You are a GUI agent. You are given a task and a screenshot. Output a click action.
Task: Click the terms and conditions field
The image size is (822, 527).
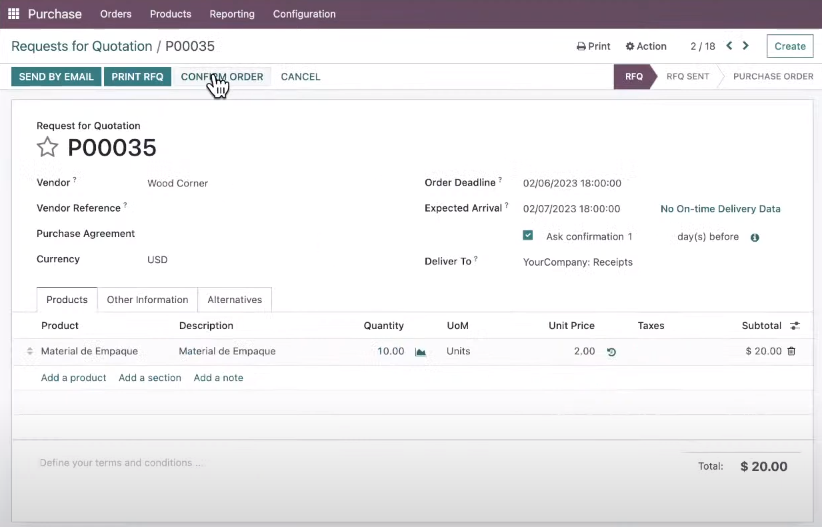coord(121,463)
